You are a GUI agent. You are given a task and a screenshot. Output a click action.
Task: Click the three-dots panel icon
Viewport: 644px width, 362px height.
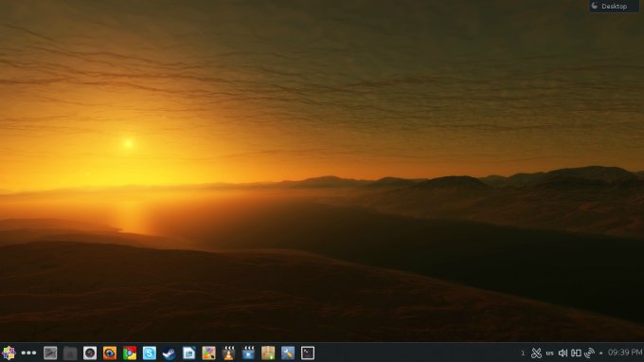[x=28, y=353]
